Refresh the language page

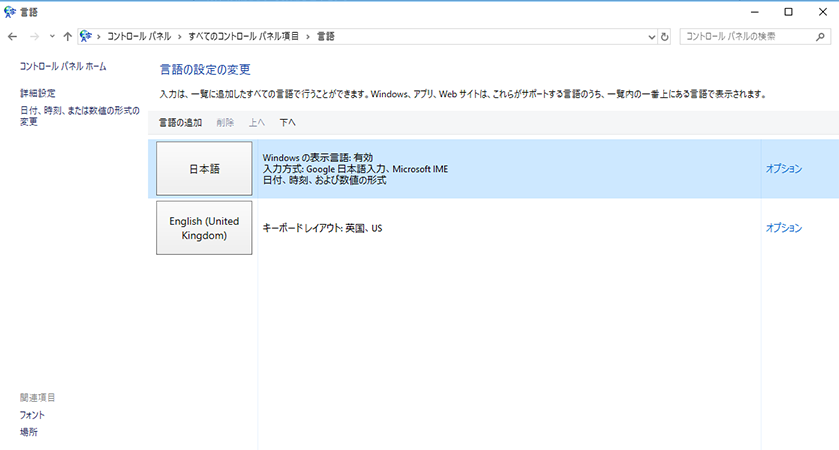665,37
